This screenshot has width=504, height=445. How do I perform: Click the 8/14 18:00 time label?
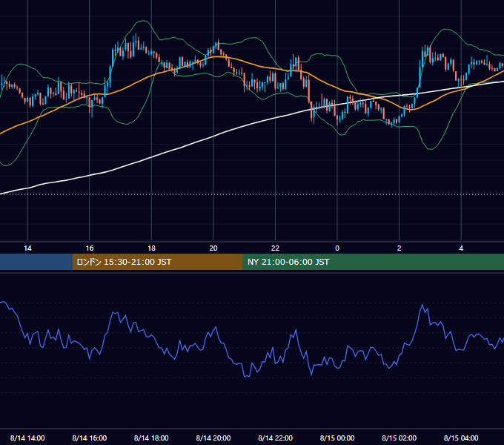(x=151, y=438)
